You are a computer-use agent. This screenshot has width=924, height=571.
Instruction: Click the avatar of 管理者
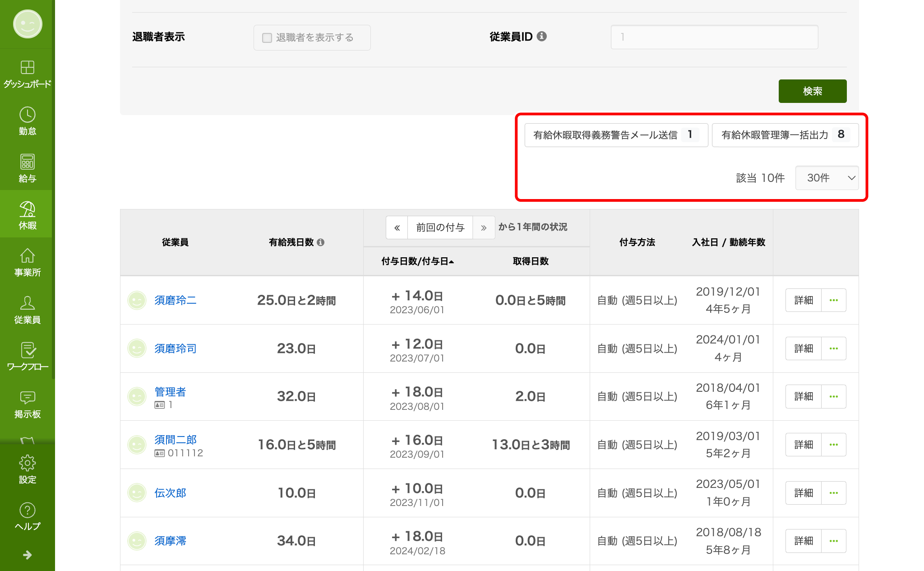(x=137, y=396)
